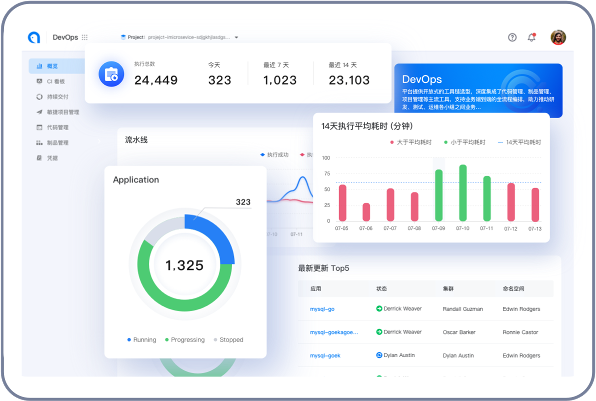Viewport: 596px width, 401px height.
Task: Click the 最近 14 天 value 23,103
Action: (x=349, y=80)
